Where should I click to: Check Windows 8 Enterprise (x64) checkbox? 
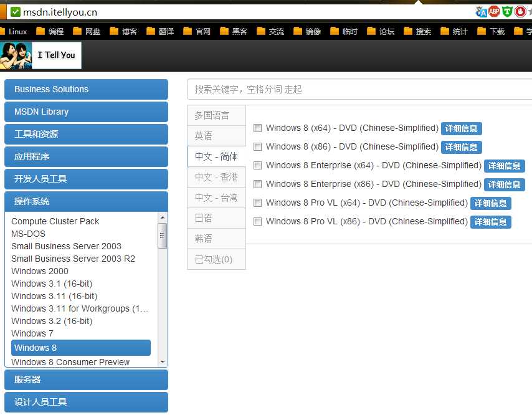(257, 165)
